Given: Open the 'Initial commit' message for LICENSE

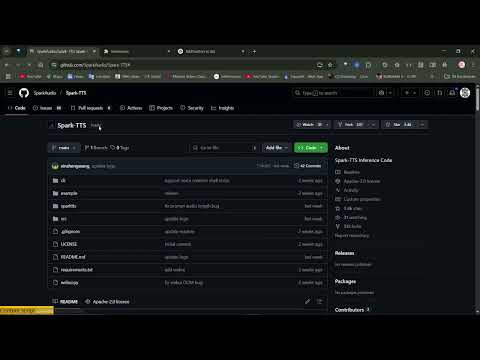Looking at the screenshot, I should 178,244.
